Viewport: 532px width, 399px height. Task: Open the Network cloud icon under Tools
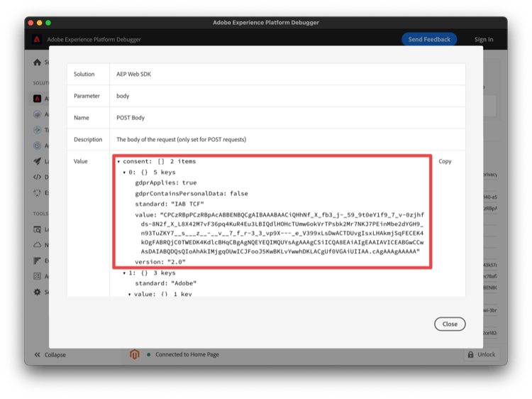[x=38, y=245]
